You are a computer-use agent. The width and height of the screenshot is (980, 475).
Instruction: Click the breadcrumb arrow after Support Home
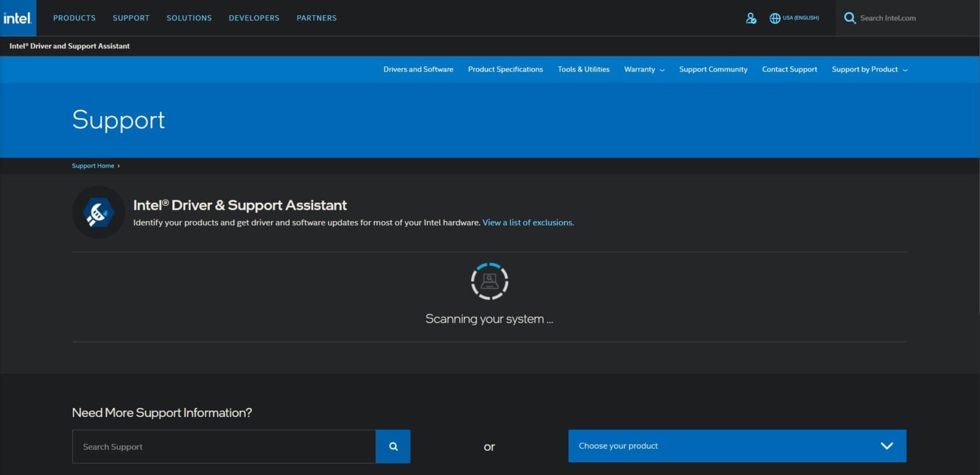pyautogui.click(x=117, y=165)
